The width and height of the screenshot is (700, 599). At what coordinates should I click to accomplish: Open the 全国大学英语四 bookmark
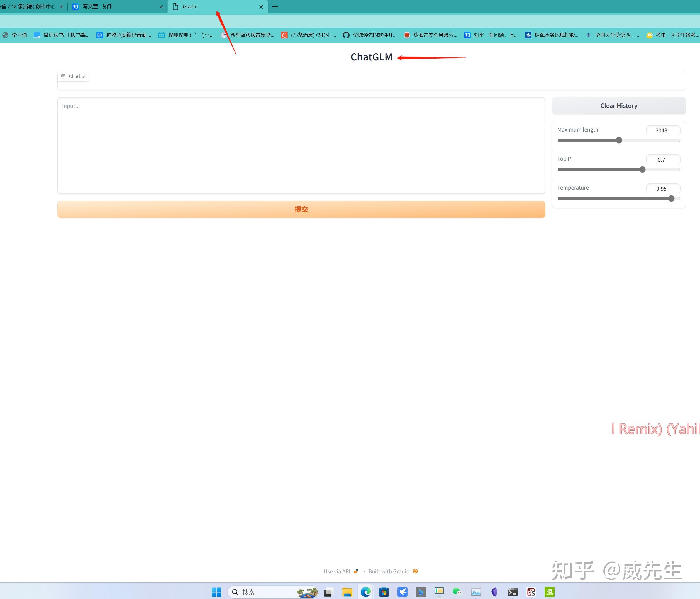(612, 35)
